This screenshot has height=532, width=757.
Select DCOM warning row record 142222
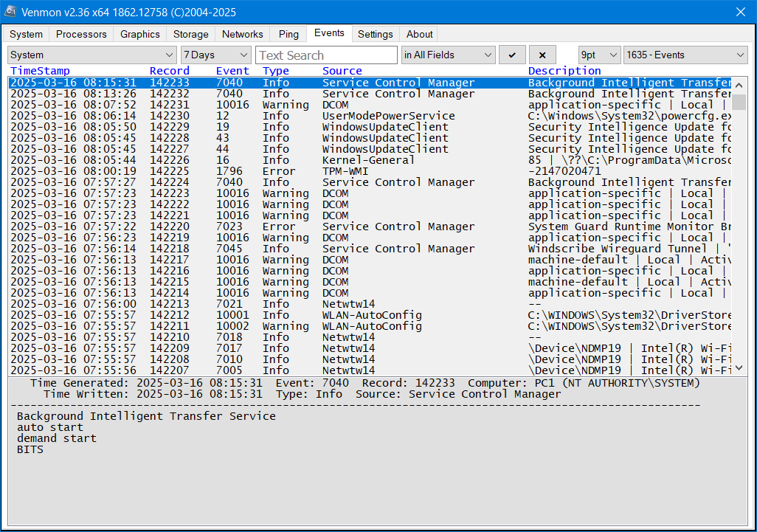pyautogui.click(x=370, y=204)
